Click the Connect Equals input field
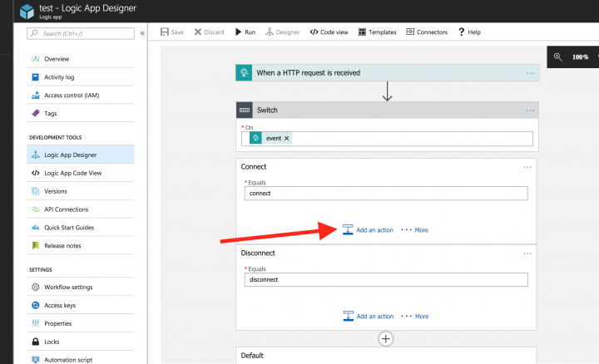This screenshot has height=364, width=599. [386, 193]
